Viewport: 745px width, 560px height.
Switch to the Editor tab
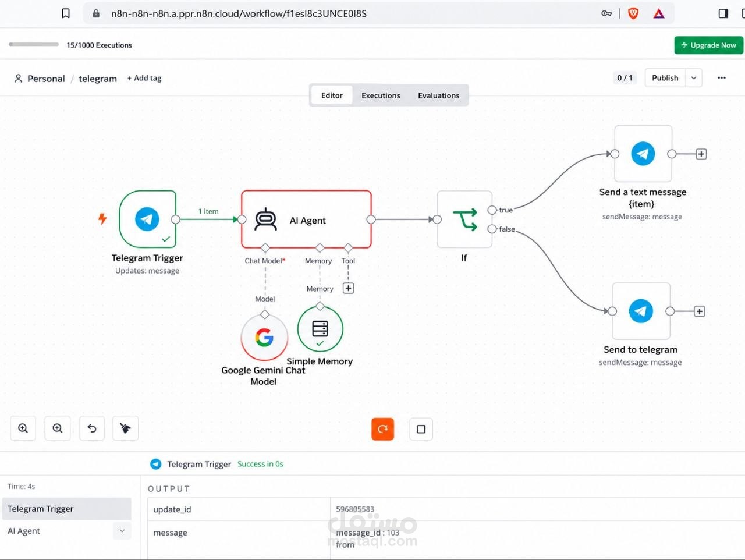[x=332, y=95]
